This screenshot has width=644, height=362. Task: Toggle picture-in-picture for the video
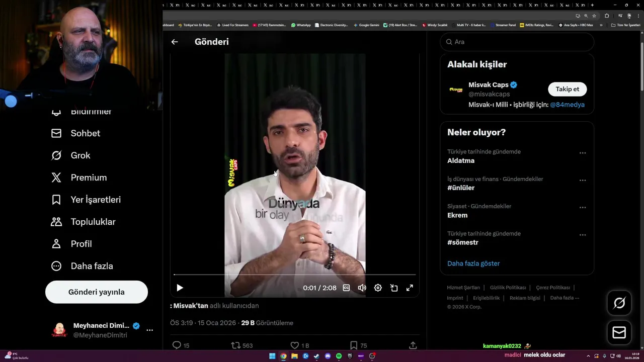(x=394, y=288)
